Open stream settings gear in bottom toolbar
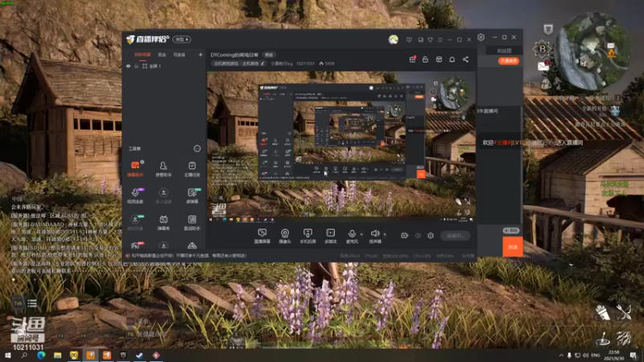644x362 pixels. coord(431,236)
